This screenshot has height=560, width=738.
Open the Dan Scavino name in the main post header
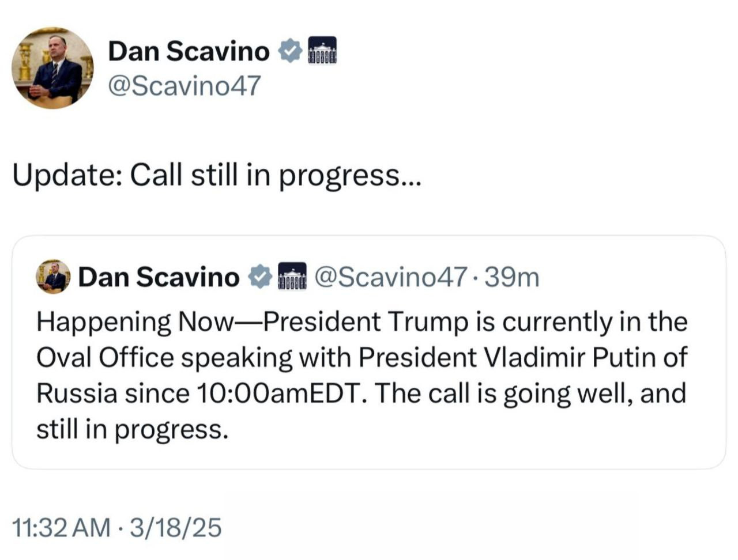[189, 51]
